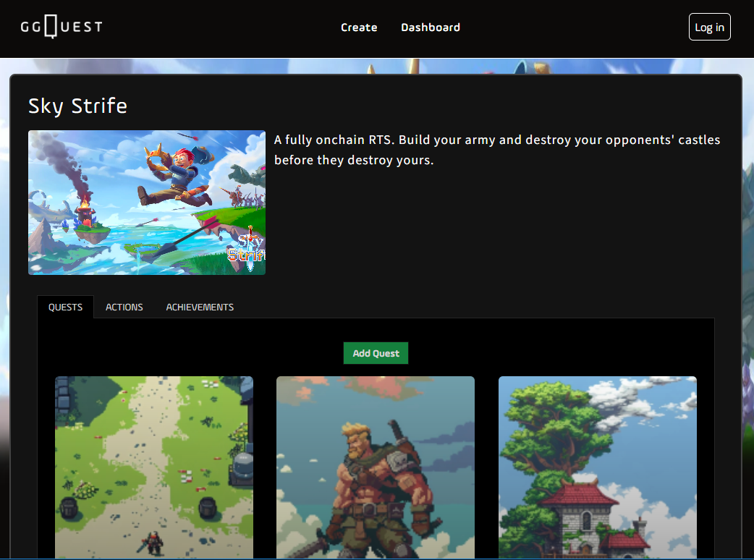Open the Achievements tab
Screen dimensions: 754x560
(200, 307)
